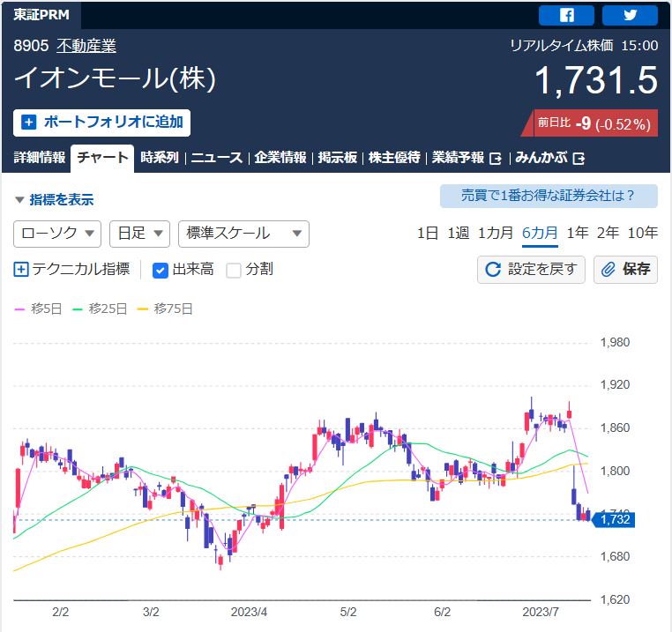Open the ローソク chart type dropdown
The image size is (672, 632).
click(x=57, y=234)
